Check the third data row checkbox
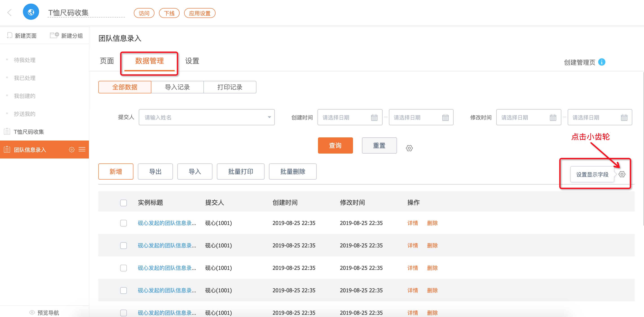The height and width of the screenshot is (317, 644). click(x=124, y=268)
